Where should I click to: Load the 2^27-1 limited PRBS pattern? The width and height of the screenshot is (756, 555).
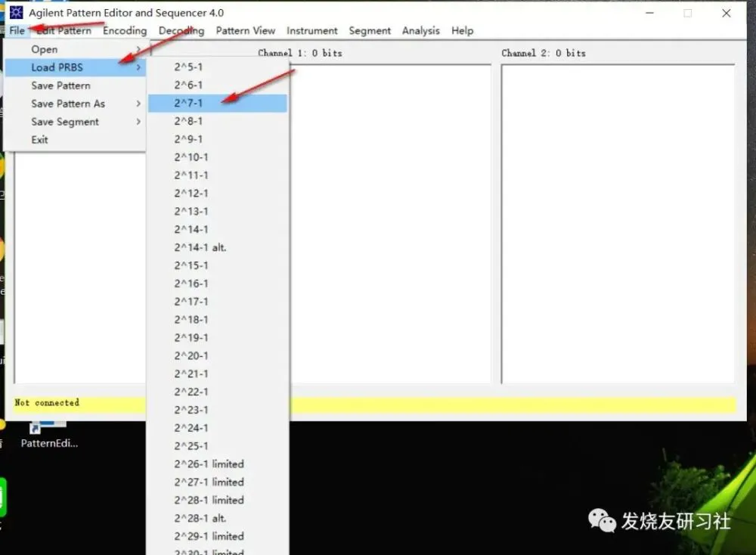pos(218,482)
